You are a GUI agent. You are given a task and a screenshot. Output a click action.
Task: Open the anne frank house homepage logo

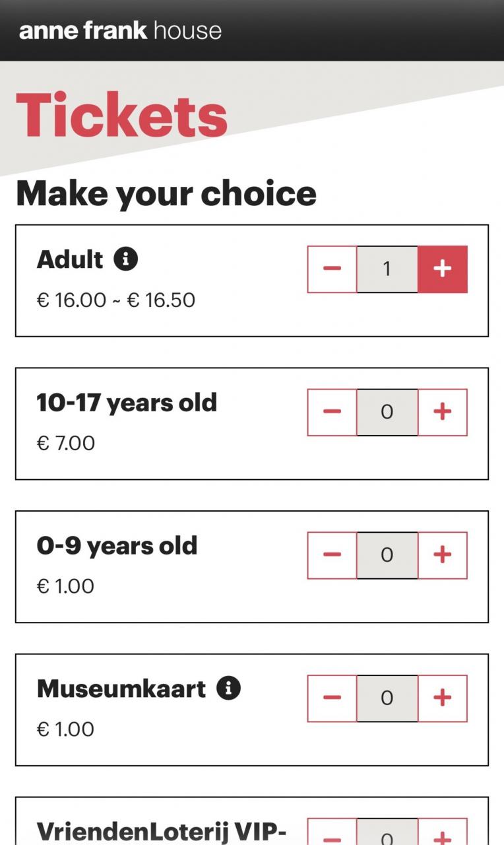[120, 30]
